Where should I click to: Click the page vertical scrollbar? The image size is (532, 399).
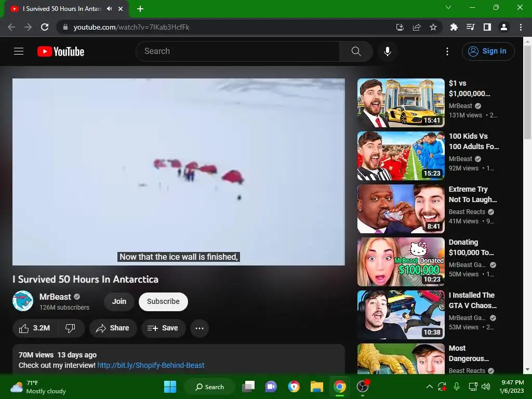(527, 92)
